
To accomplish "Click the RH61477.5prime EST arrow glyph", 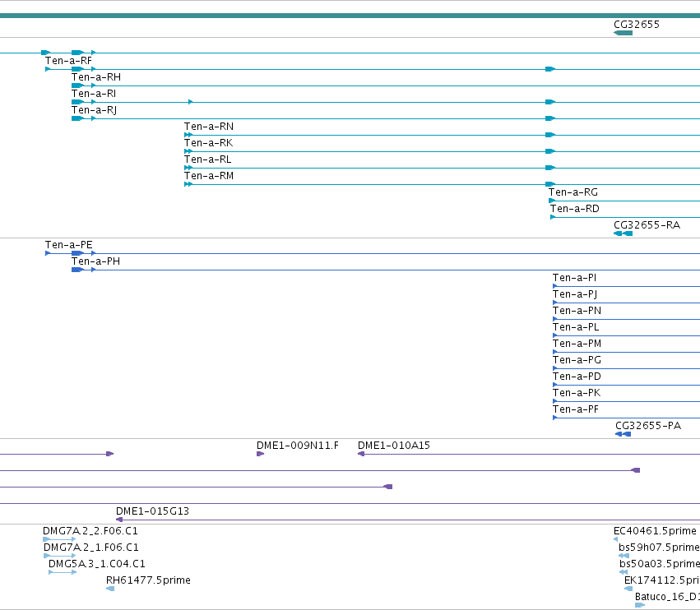I will coord(110,589).
